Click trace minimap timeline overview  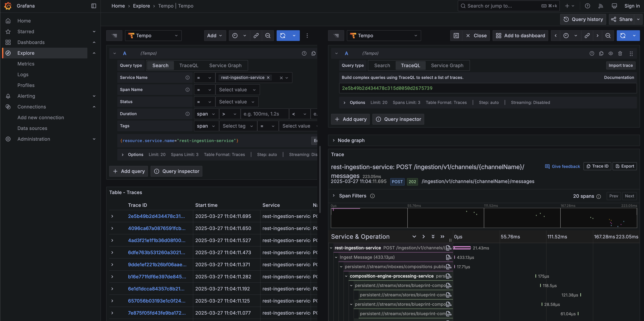484,218
